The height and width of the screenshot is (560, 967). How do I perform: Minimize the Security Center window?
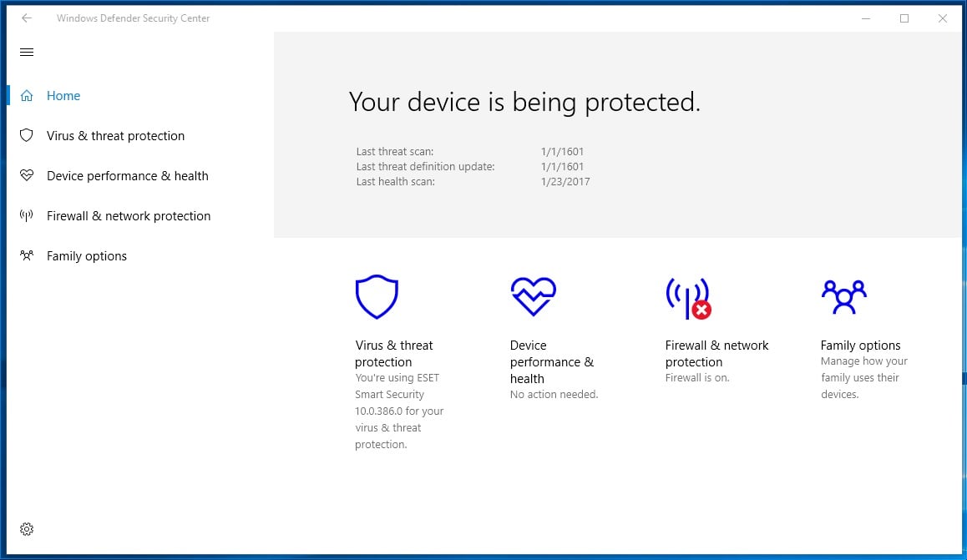(866, 18)
